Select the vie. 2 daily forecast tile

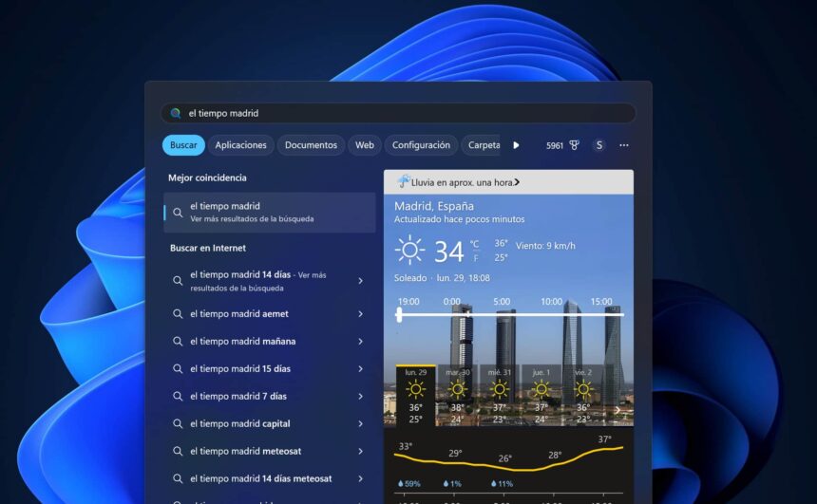click(583, 396)
